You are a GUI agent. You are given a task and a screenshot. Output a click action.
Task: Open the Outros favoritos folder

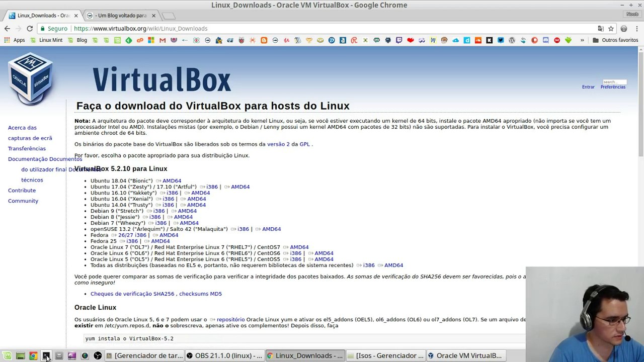[x=615, y=40]
